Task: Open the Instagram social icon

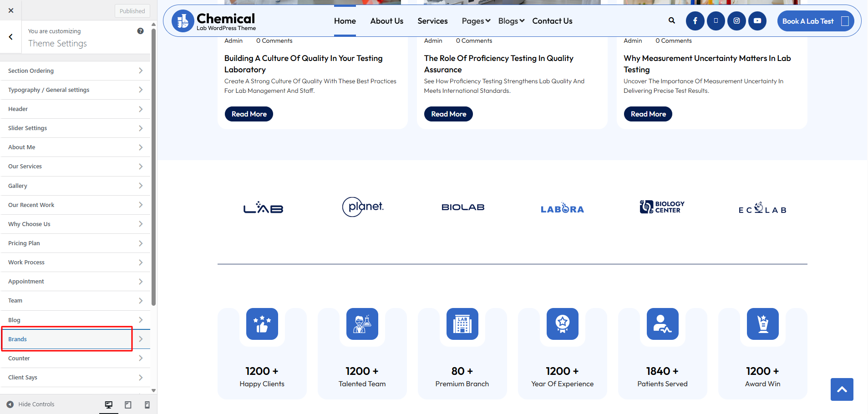Action: pyautogui.click(x=736, y=21)
